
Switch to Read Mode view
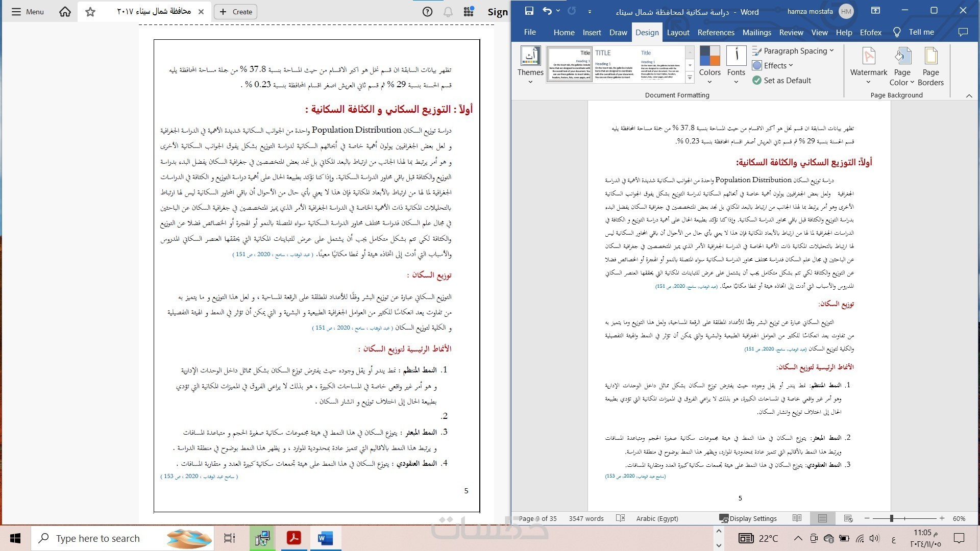(797, 518)
